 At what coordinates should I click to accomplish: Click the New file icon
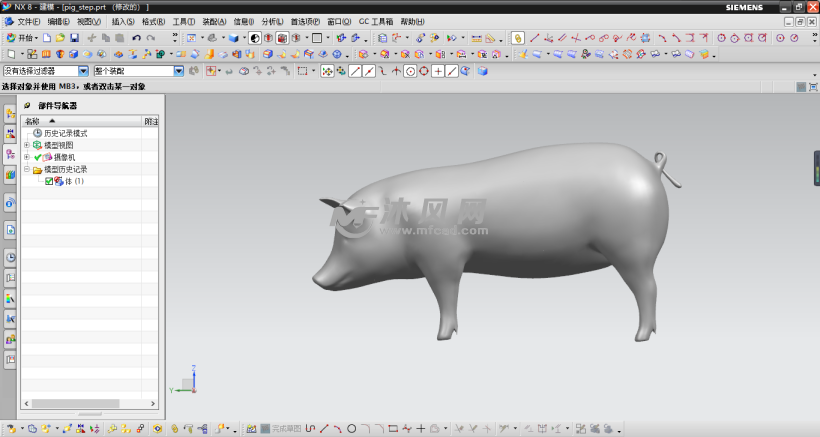click(x=47, y=38)
